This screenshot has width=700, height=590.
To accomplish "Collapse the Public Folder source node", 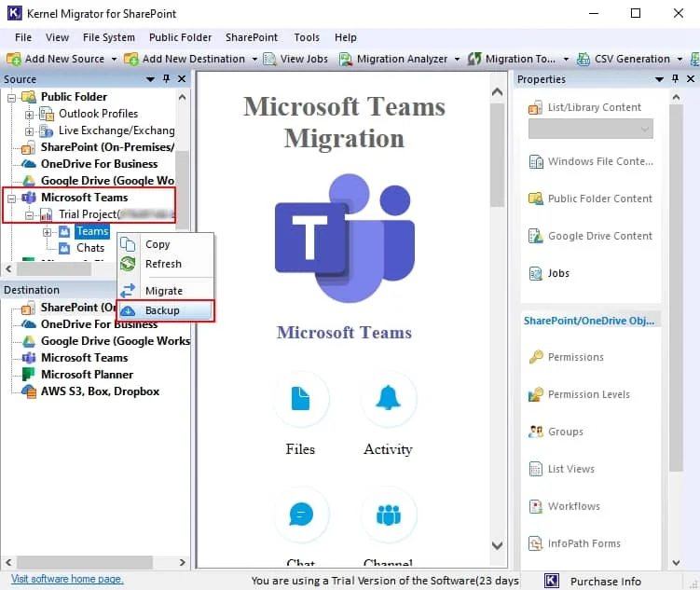I will coord(11,97).
